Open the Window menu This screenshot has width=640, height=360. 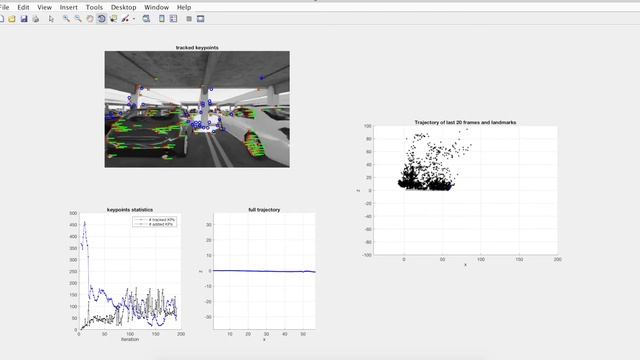tap(156, 7)
